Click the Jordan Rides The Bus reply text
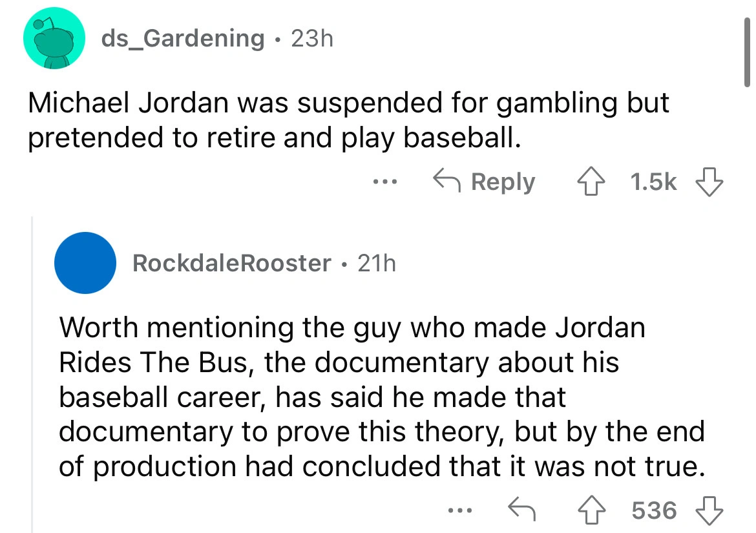Screen dimensions: 756x533 [381, 396]
